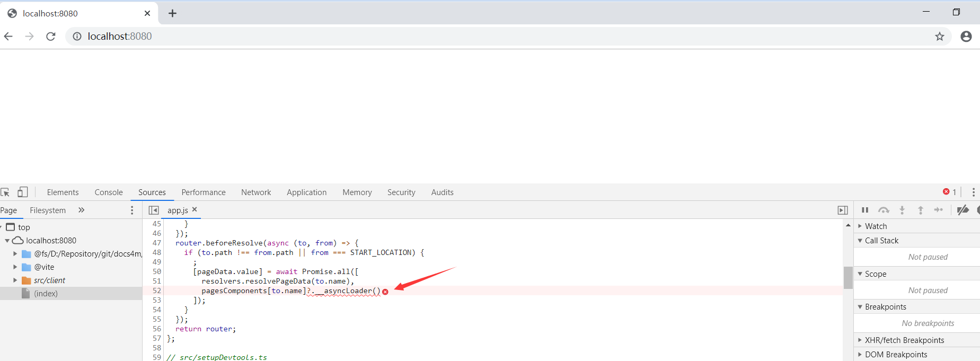Open the Elements panel
This screenshot has width=980, height=361.
(x=63, y=192)
